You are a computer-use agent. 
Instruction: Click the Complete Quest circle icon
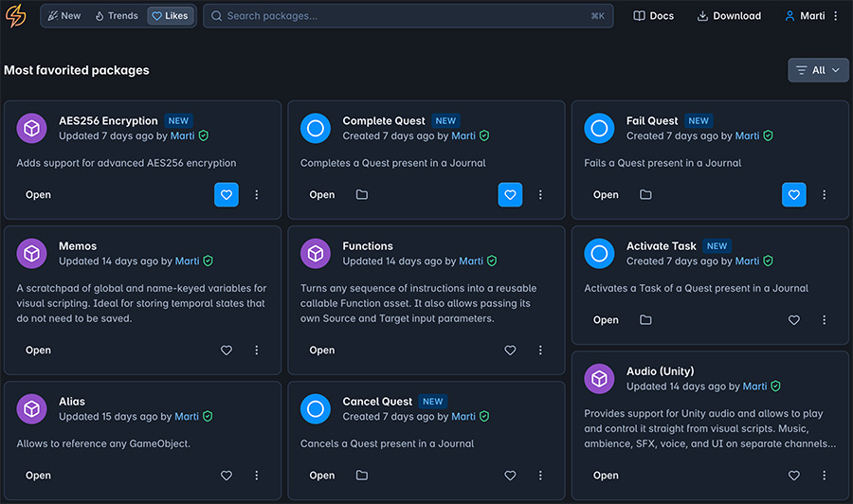coord(316,128)
